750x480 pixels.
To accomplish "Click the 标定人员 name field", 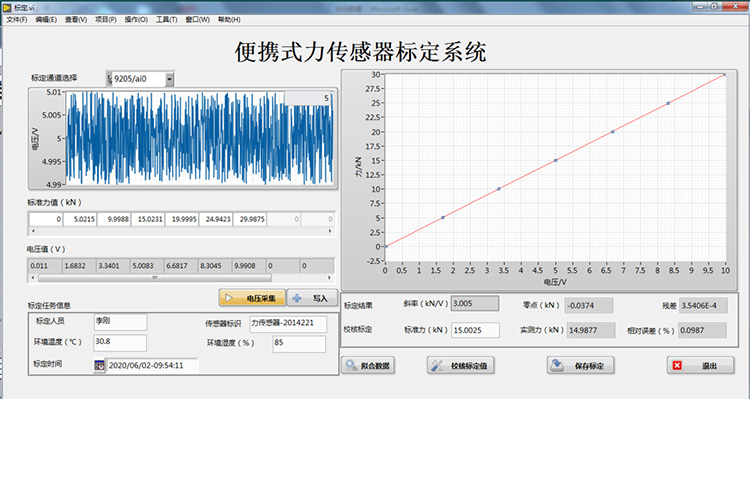I will tap(119, 321).
